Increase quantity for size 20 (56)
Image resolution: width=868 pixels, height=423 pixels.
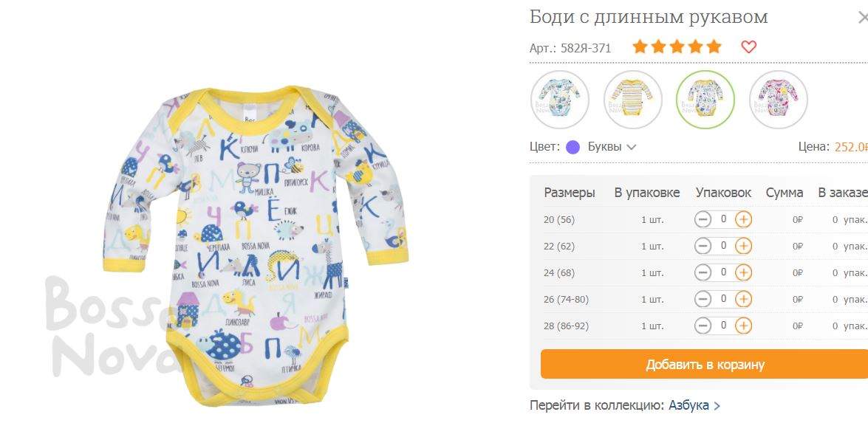click(743, 219)
